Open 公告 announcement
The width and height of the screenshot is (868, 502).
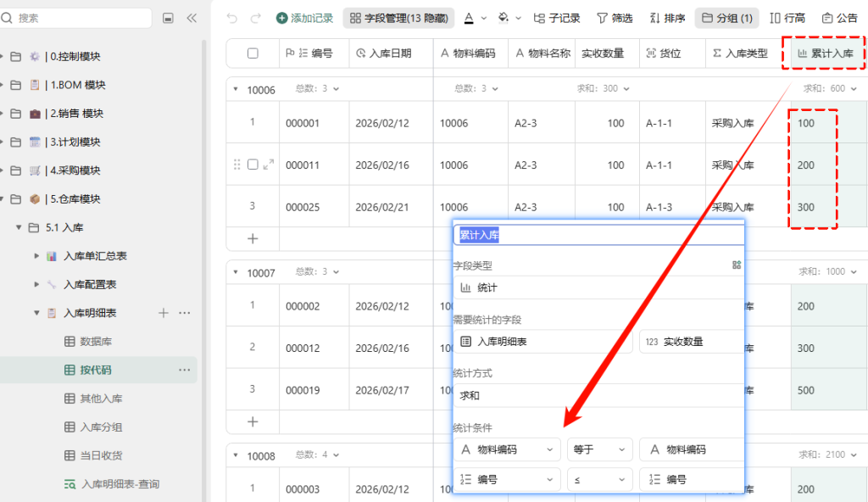[x=840, y=19]
